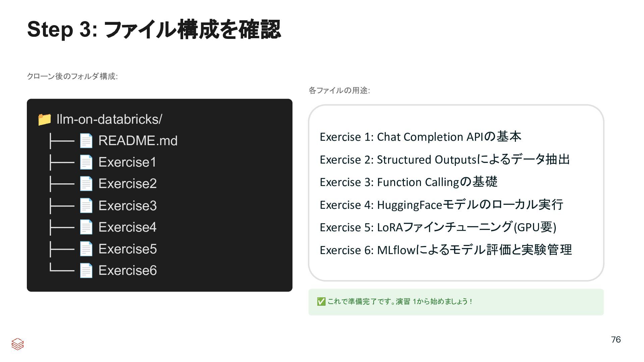This screenshot has width=644, height=362.
Task: Click the Exercise3 file icon
Action: 86,205
